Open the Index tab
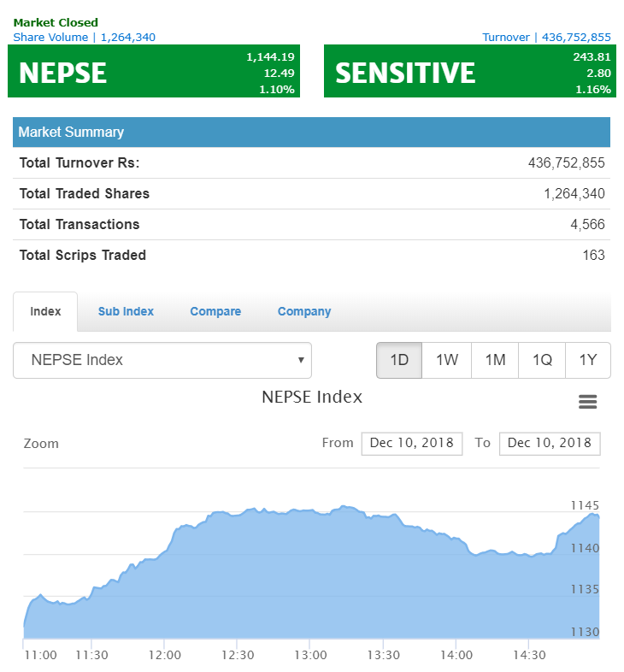Screen dimensions: 624x672 (45, 311)
